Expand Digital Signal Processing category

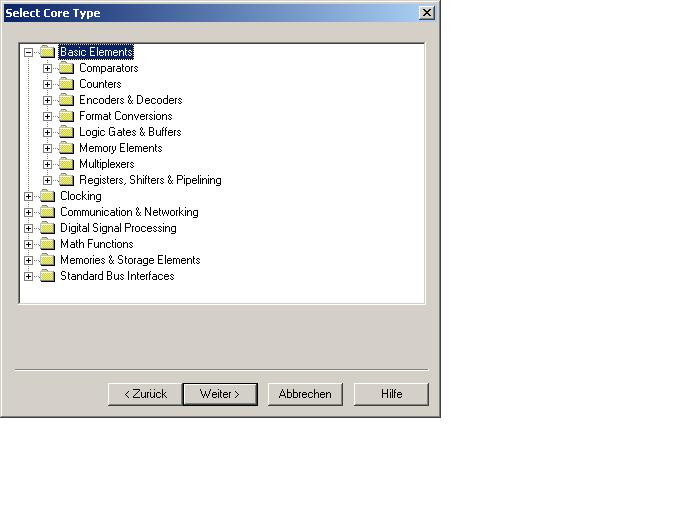pyautogui.click(x=29, y=229)
